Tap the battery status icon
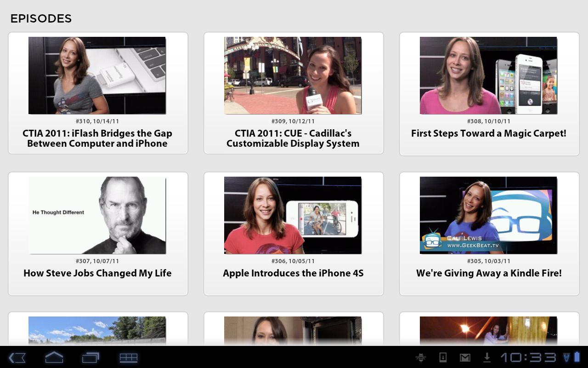Image resolution: width=588 pixels, height=368 pixels. click(577, 357)
